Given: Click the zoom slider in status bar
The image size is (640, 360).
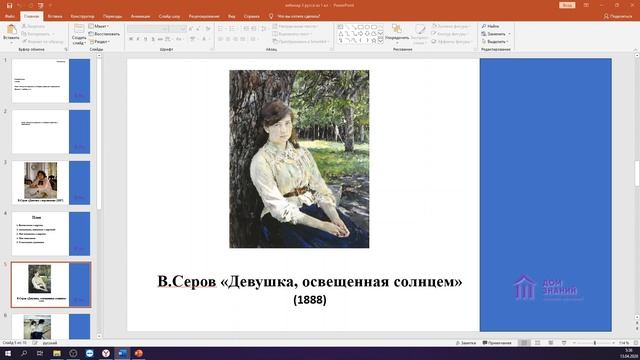Looking at the screenshot, I should pyautogui.click(x=594, y=343).
